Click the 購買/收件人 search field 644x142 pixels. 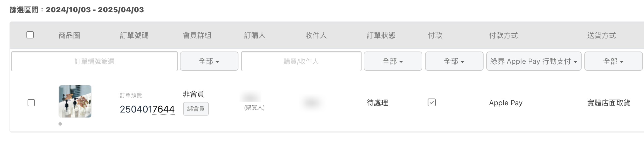point(301,61)
